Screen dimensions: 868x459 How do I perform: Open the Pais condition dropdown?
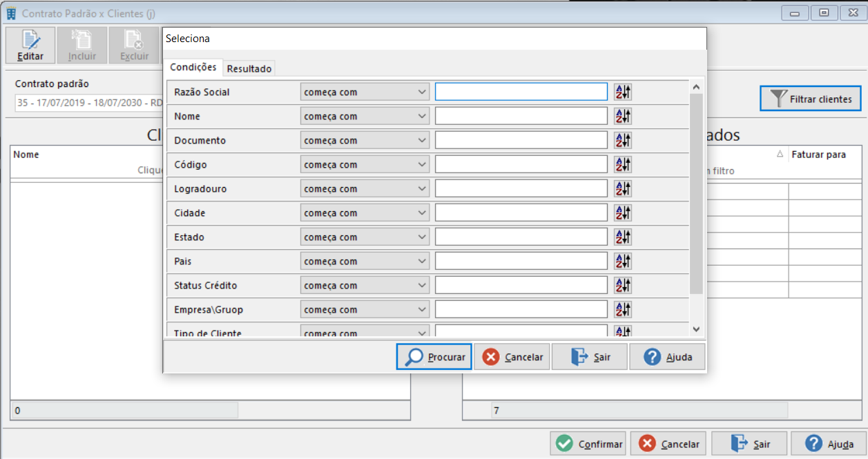point(365,261)
